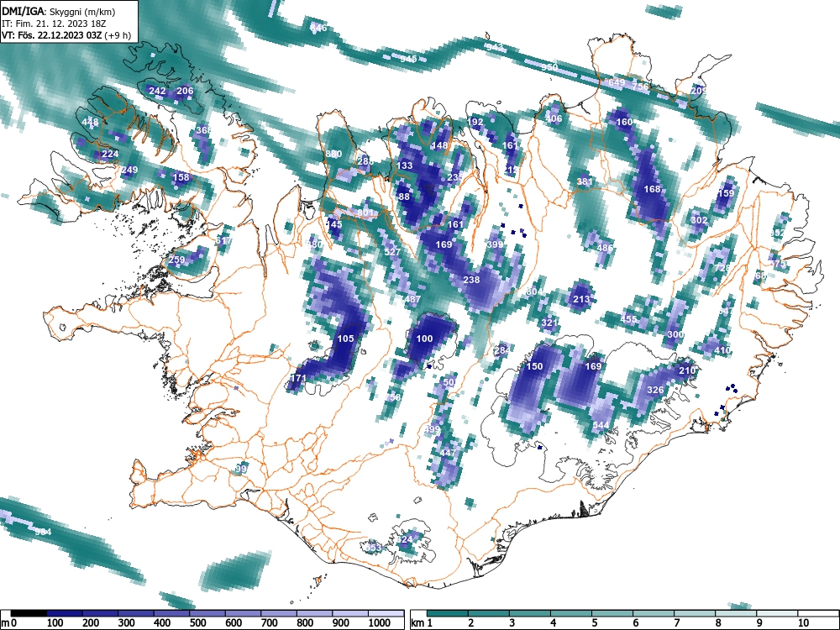Click the visibility value 242 in the Westfjords

157,91
